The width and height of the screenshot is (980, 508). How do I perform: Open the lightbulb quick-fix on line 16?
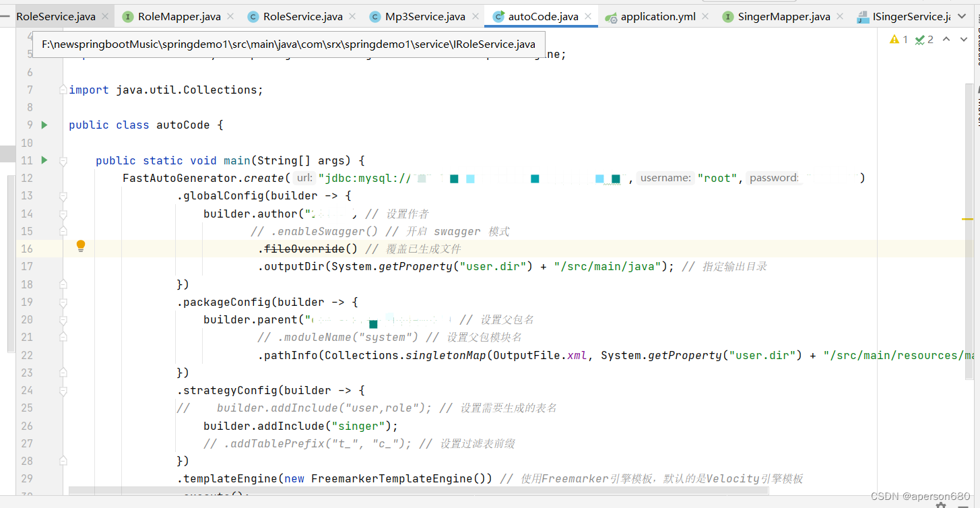[x=81, y=246]
